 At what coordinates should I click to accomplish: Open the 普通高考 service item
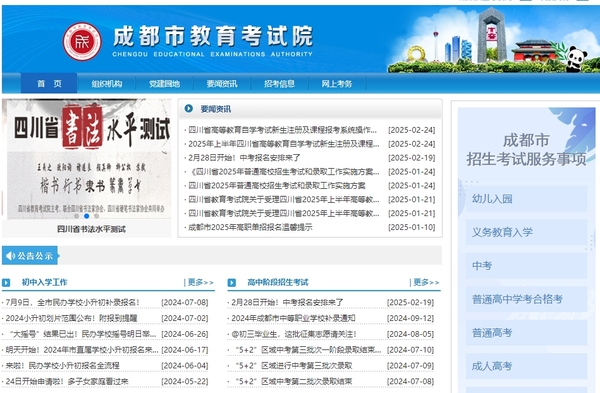click(526, 333)
